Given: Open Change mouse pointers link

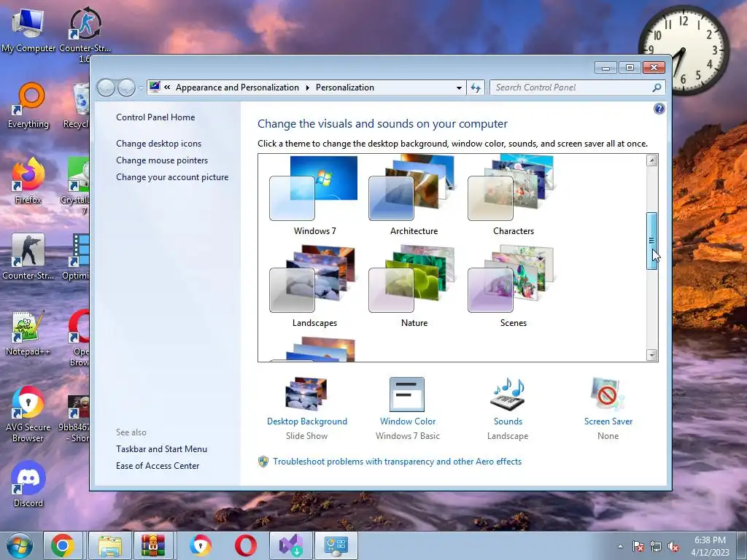Looking at the screenshot, I should (162, 160).
